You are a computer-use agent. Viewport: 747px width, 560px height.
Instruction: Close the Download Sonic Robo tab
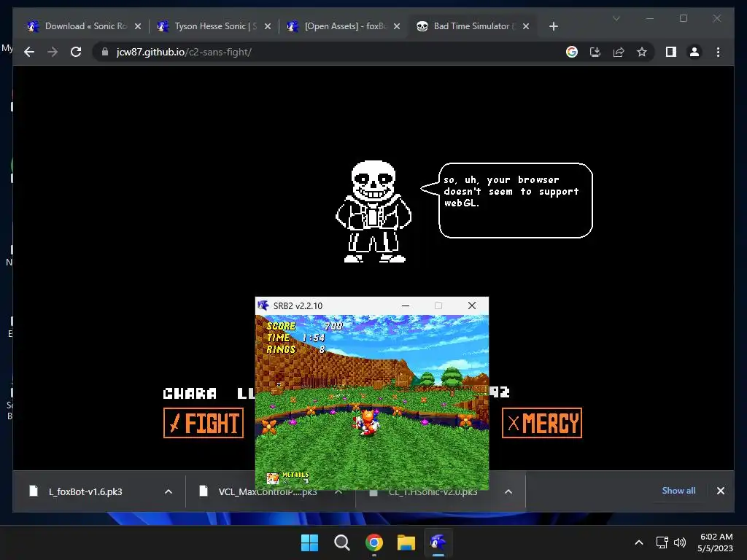click(138, 26)
